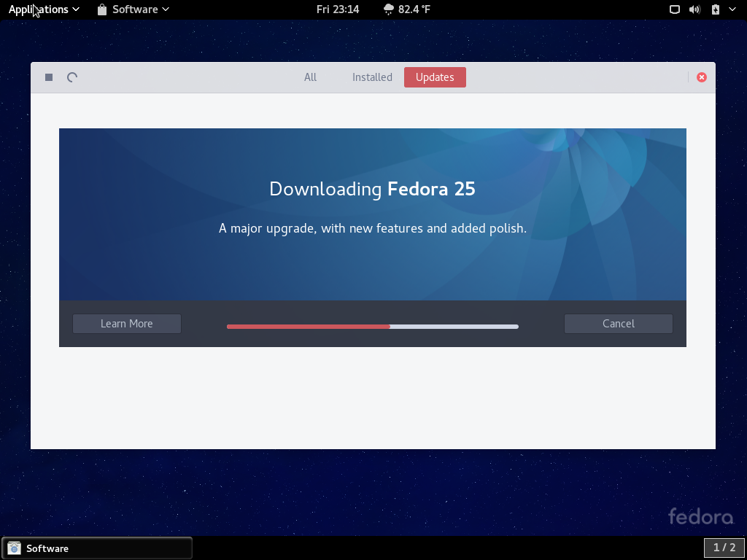Click the download progress bar
Viewport: 747px width, 560px height.
click(372, 327)
